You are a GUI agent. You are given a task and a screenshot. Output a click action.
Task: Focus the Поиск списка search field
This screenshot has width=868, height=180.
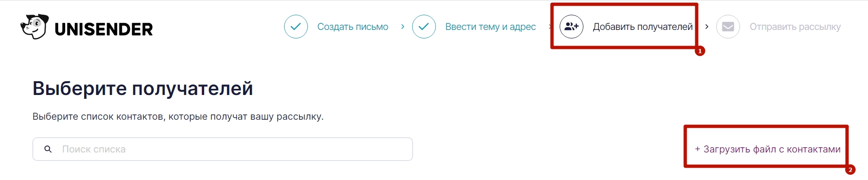pyautogui.click(x=223, y=149)
